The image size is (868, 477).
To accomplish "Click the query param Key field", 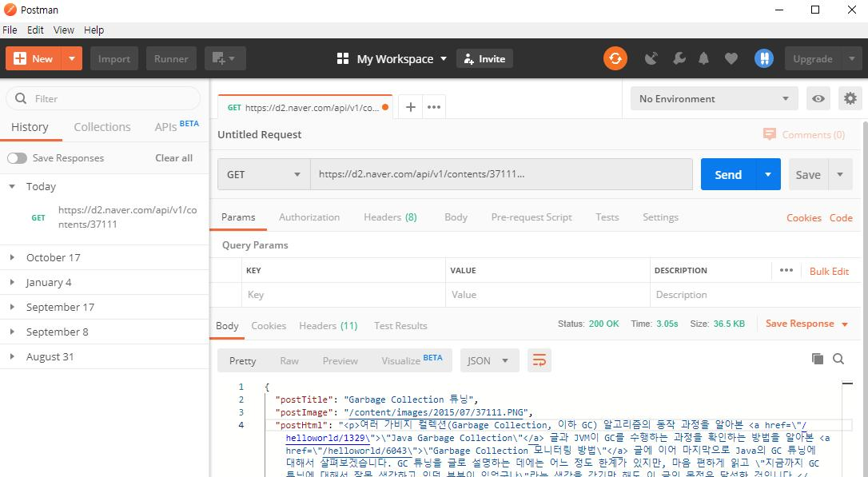I will pos(344,295).
